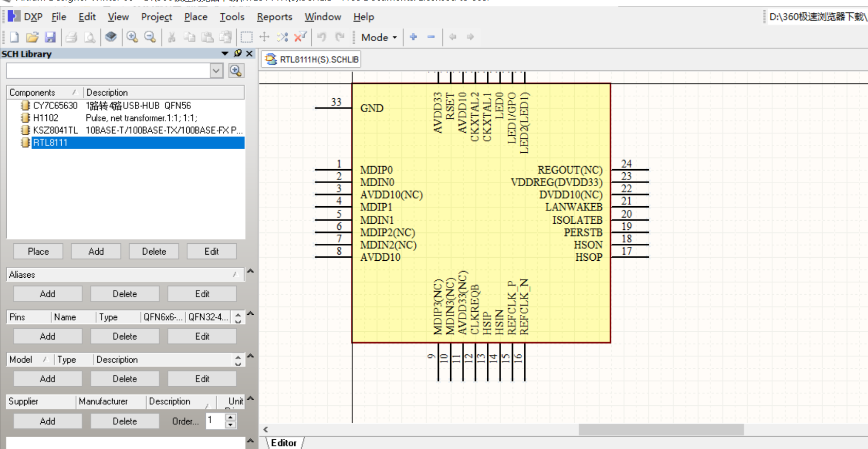This screenshot has width=868, height=449.
Task: Close the SCH Library panel
Action: click(250, 53)
